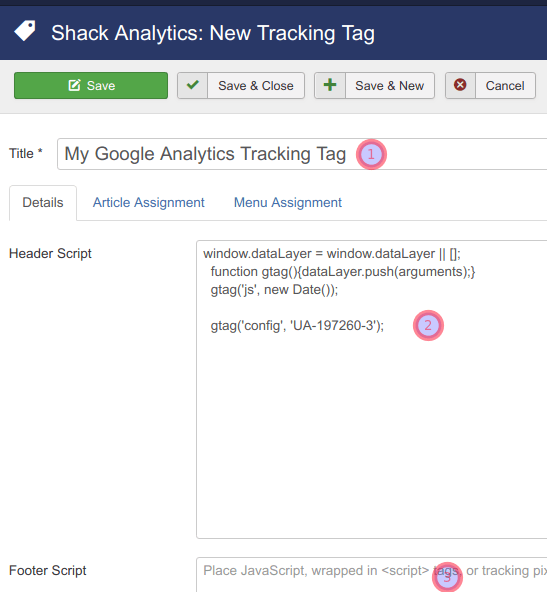Click the gtag('config', 'UA-197260-3'); line
Screen dimensions: 547x592
coord(297,325)
